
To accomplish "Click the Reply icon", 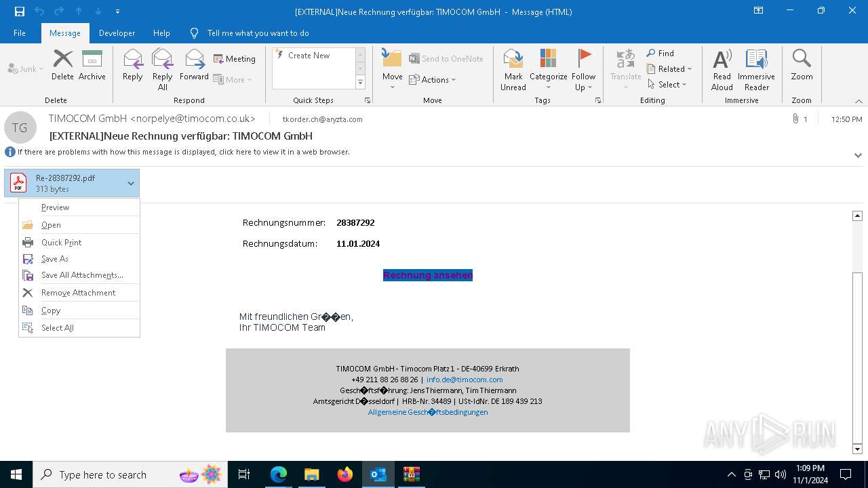I will click(x=133, y=65).
